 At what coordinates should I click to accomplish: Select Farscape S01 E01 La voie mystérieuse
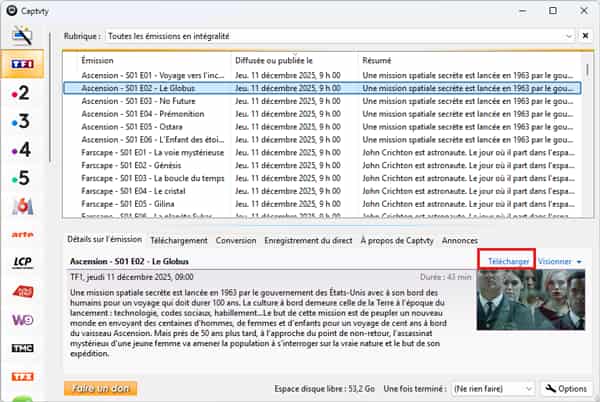coord(322,153)
